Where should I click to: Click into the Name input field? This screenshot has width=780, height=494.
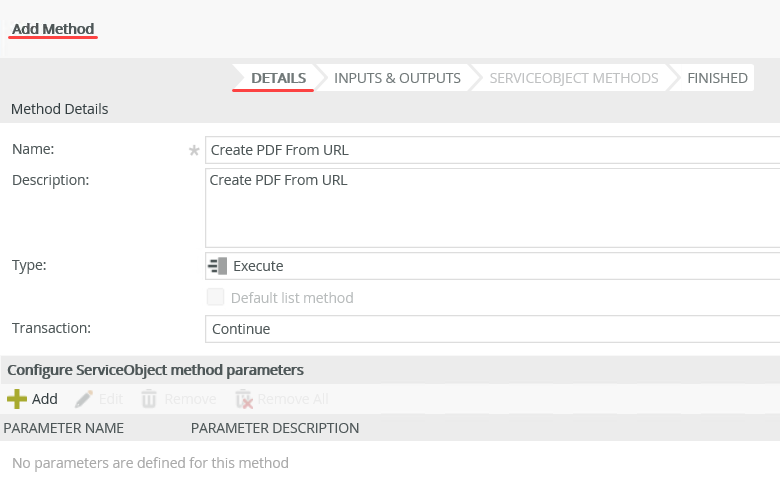(x=492, y=150)
